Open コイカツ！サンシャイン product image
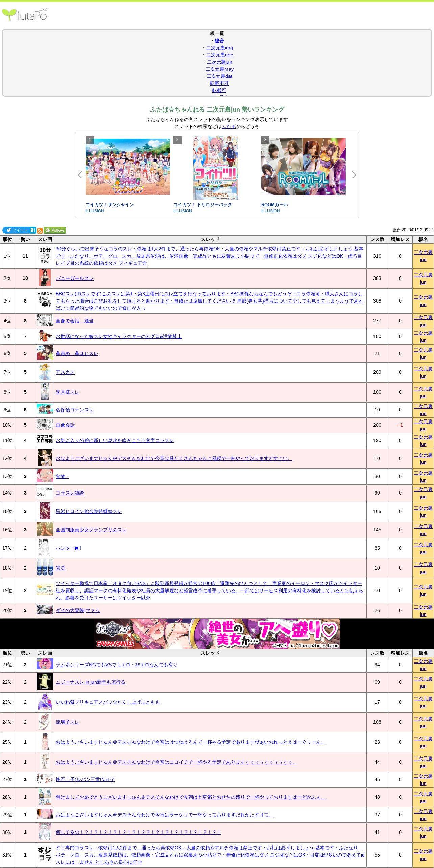 [x=128, y=166]
